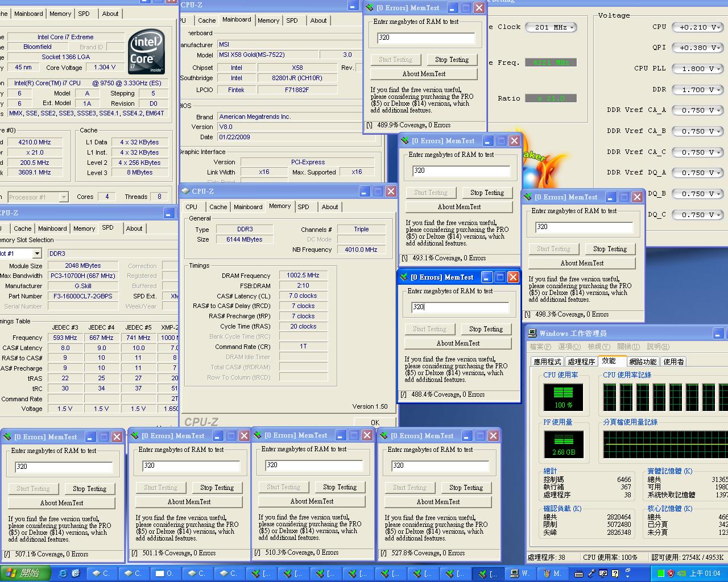Stop testing in the 488.4% coverage MemTest
728x582 pixels.
[x=486, y=329]
